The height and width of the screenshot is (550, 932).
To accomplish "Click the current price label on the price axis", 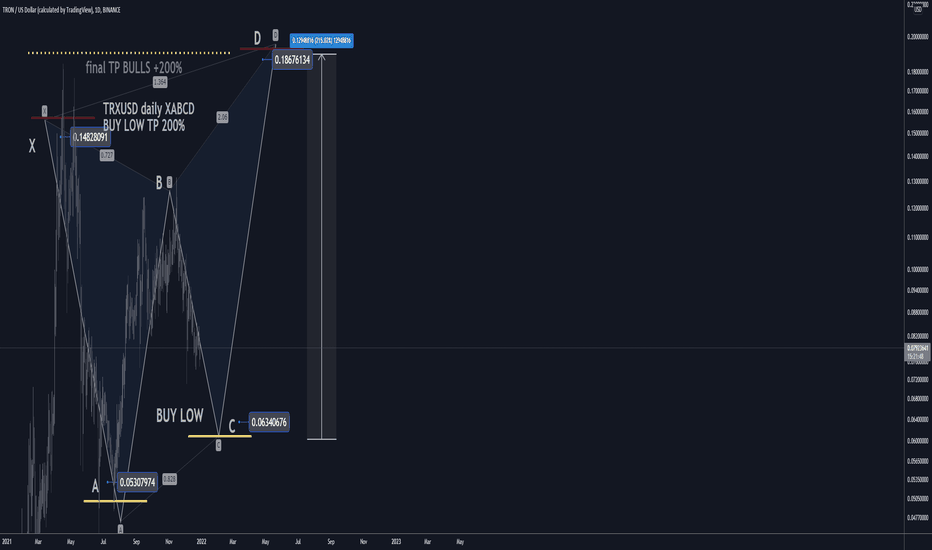I will pos(918,352).
